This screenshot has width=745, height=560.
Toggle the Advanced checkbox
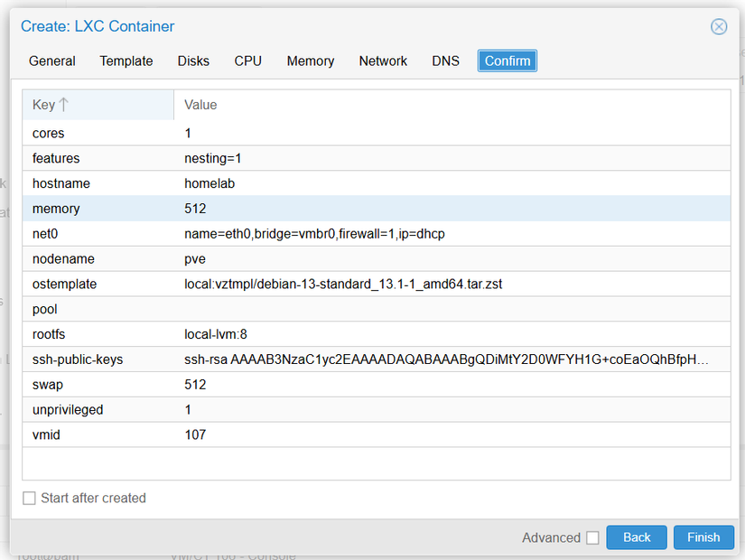click(x=592, y=537)
